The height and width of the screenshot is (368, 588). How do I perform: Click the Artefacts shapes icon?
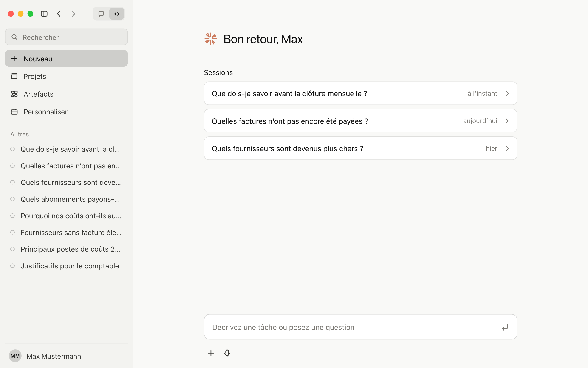tap(14, 94)
